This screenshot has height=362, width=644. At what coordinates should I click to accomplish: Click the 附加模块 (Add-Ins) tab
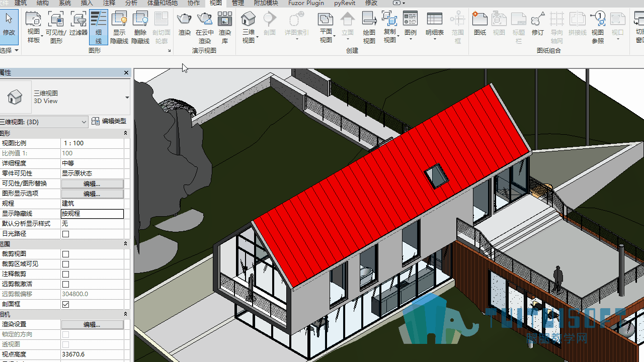click(x=266, y=3)
